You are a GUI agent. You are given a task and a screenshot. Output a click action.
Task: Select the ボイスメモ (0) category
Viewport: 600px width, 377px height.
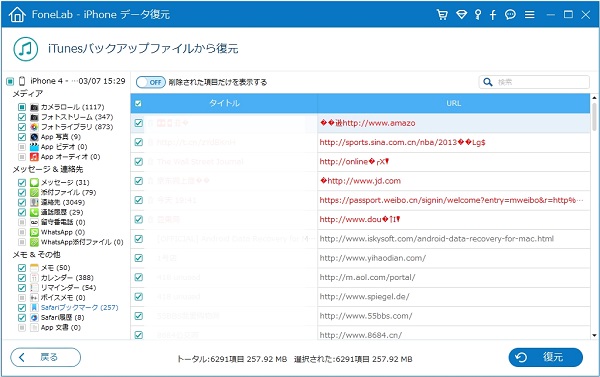[63, 298]
